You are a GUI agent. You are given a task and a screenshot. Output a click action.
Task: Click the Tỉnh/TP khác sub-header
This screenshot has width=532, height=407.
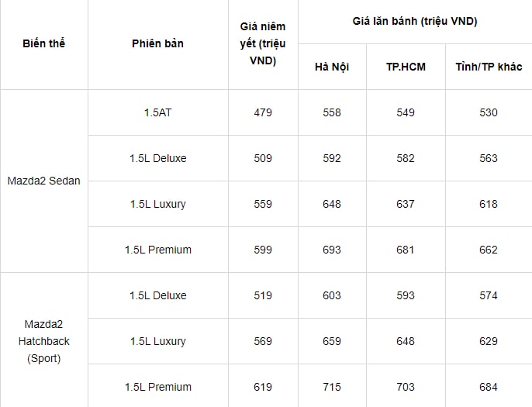click(x=489, y=67)
